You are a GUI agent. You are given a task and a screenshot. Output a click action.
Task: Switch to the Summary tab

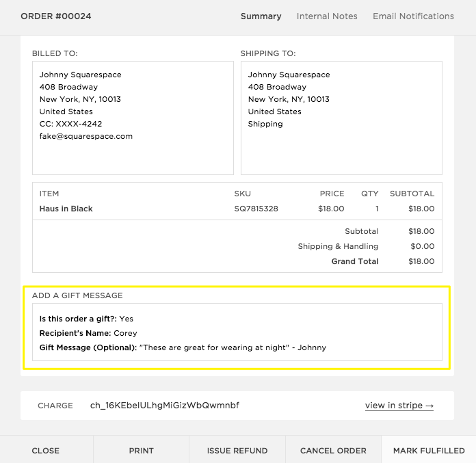pos(261,16)
